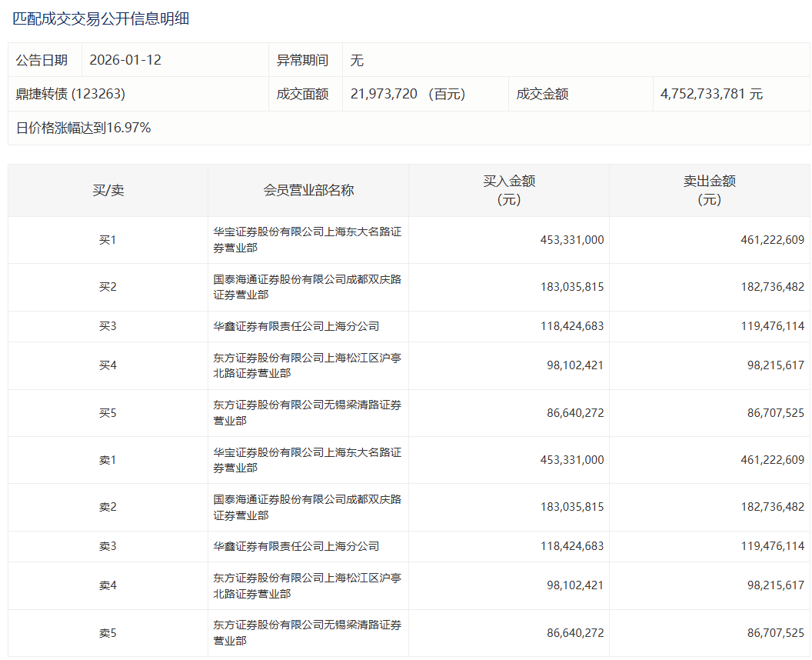Viewport: 812px width, 660px height.
Task: Click the 匹配成交交易公开信息明细 page title
Action: pos(101,19)
